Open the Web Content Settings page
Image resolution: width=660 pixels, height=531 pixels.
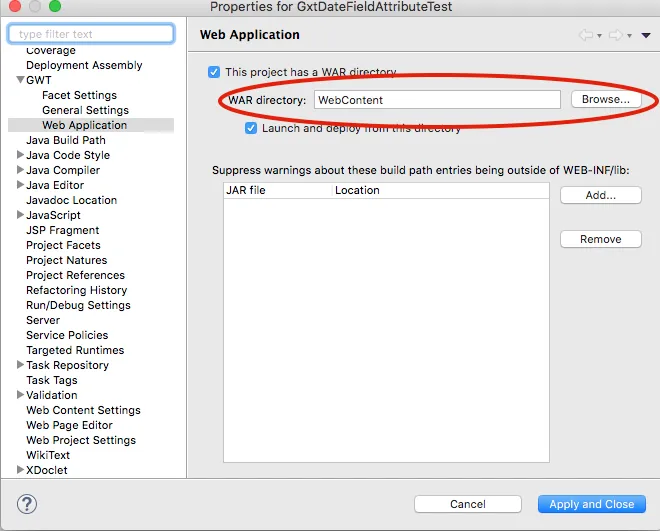[83, 410]
